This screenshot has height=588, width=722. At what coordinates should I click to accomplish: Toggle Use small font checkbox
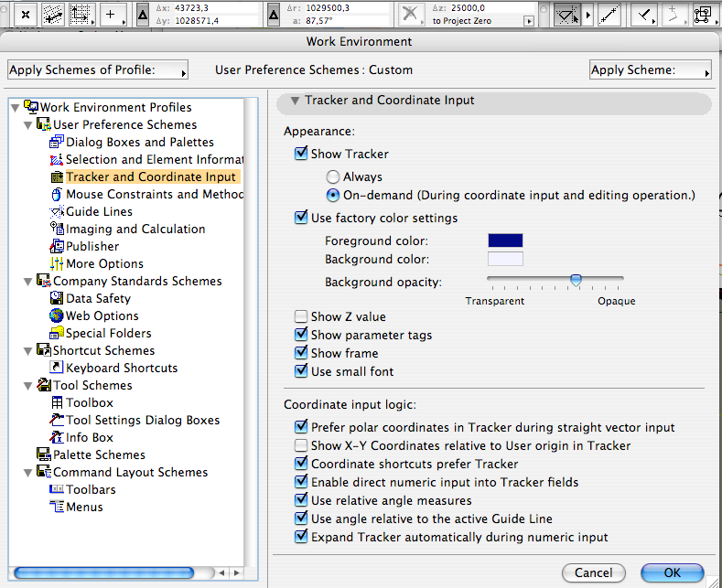(x=301, y=371)
